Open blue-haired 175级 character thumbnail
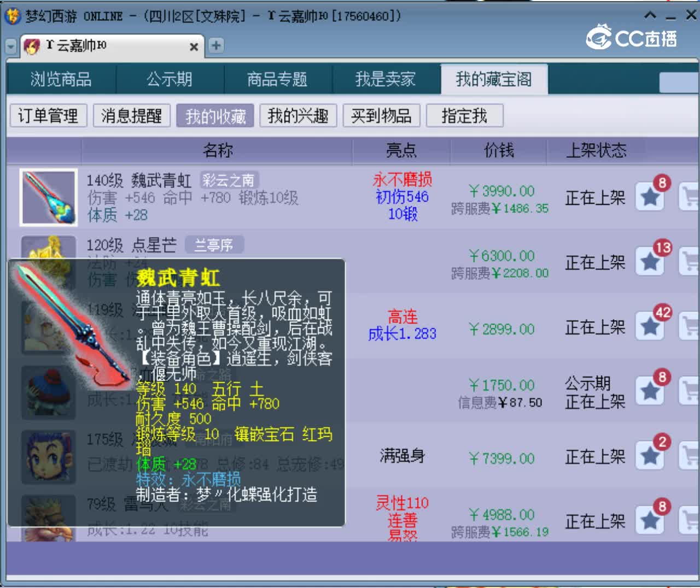 point(48,456)
